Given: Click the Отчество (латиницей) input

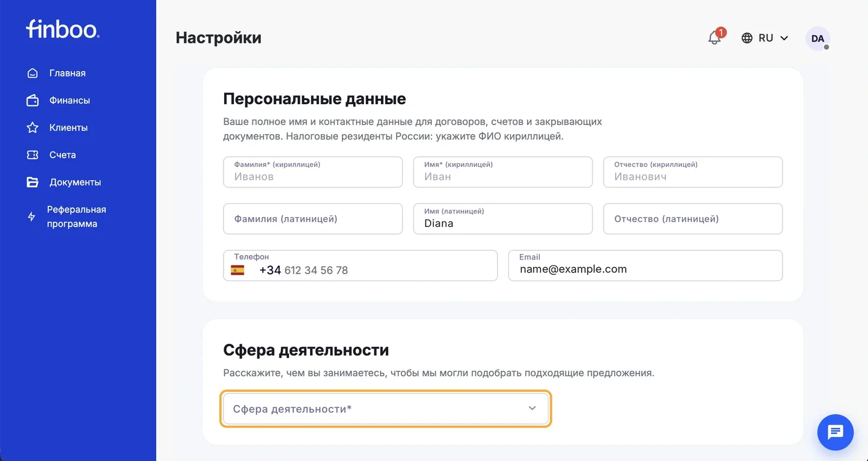Looking at the screenshot, I should click(x=693, y=219).
